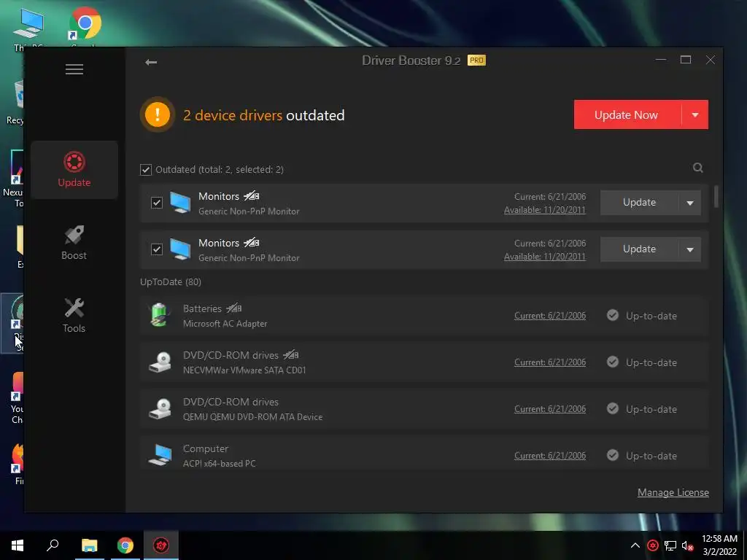Open Current 6/21/2006 link for Computer row
747x560 pixels.
click(x=550, y=455)
